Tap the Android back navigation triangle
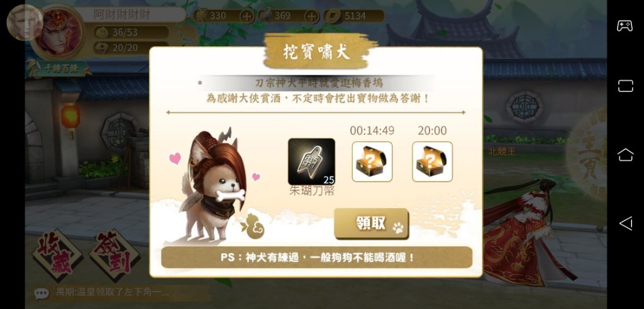Image resolution: width=644 pixels, height=309 pixels. pyautogui.click(x=625, y=223)
